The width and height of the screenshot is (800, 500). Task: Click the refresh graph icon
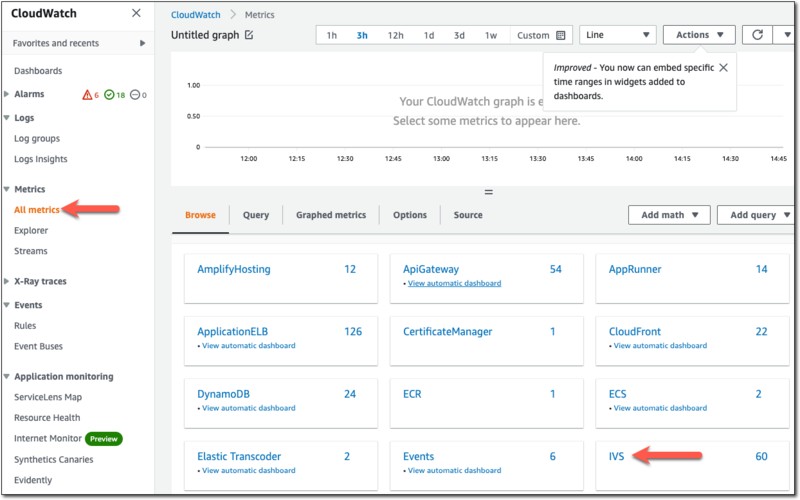coord(758,35)
